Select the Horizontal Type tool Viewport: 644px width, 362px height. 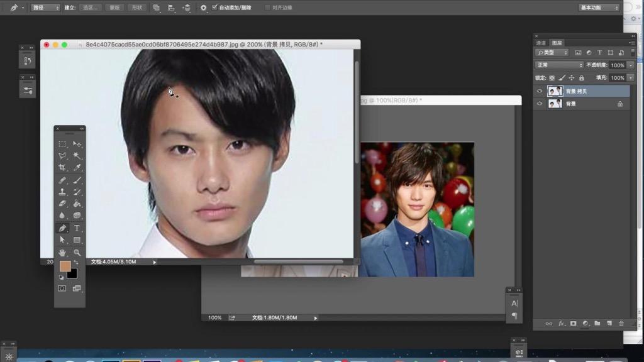77,228
